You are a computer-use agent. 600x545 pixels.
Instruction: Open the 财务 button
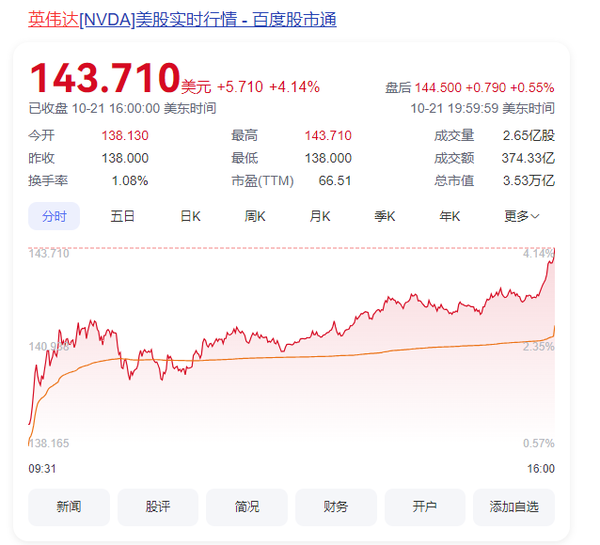coord(336,507)
